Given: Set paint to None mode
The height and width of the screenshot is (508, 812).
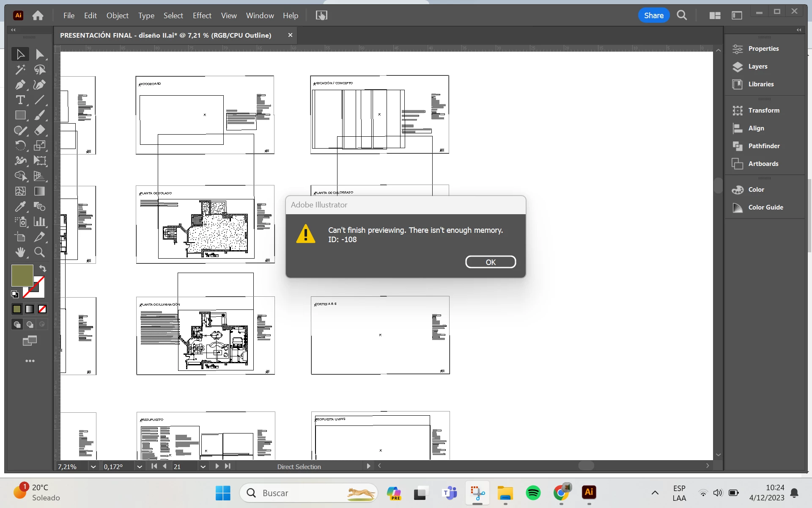Looking at the screenshot, I should 42,309.
